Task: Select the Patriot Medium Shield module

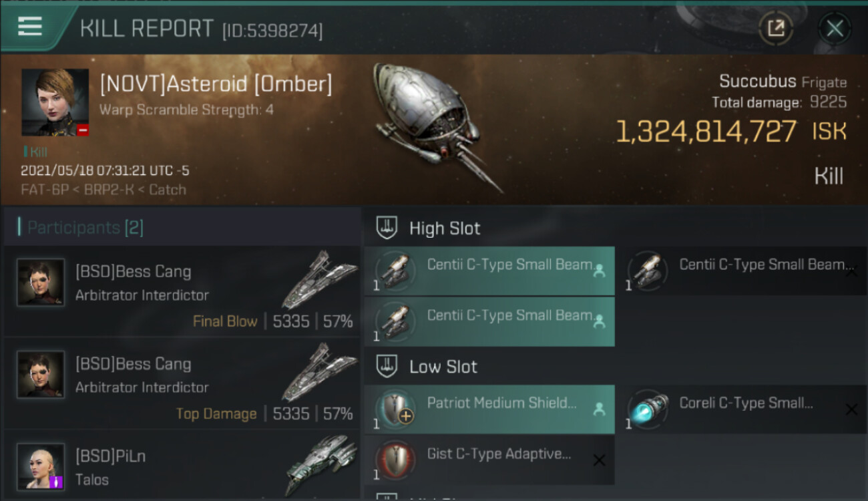Action: point(489,409)
